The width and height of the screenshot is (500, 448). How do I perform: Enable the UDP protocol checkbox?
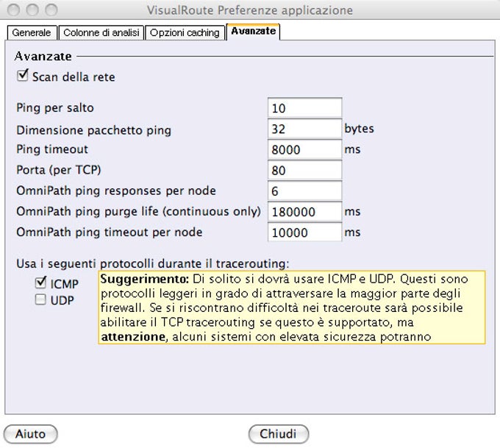pyautogui.click(x=40, y=299)
